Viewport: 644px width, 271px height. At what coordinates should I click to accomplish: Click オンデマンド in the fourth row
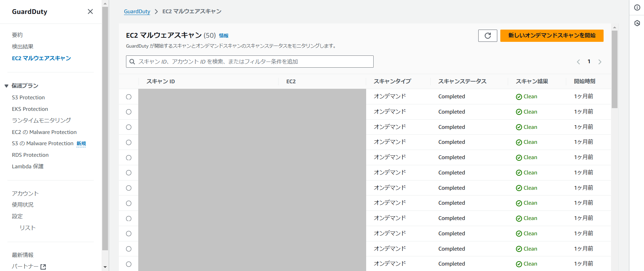(x=390, y=142)
